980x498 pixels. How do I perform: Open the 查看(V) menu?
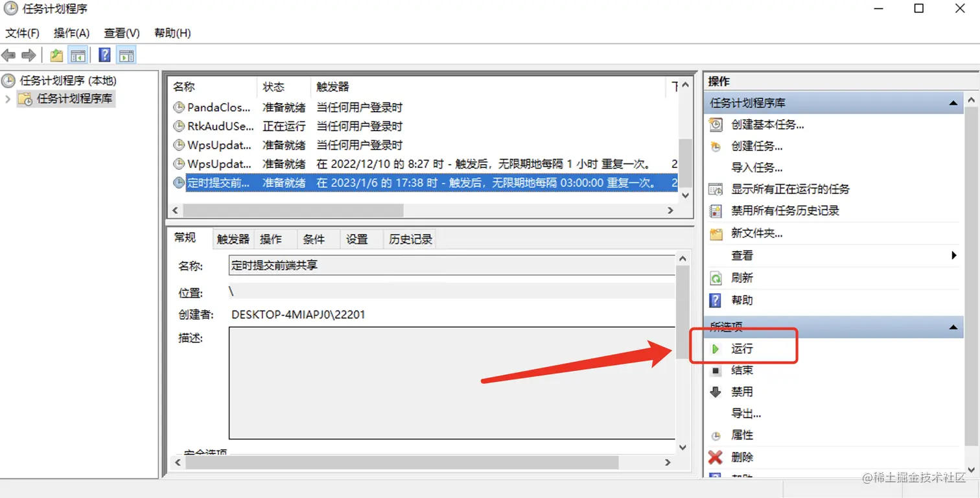pos(122,33)
